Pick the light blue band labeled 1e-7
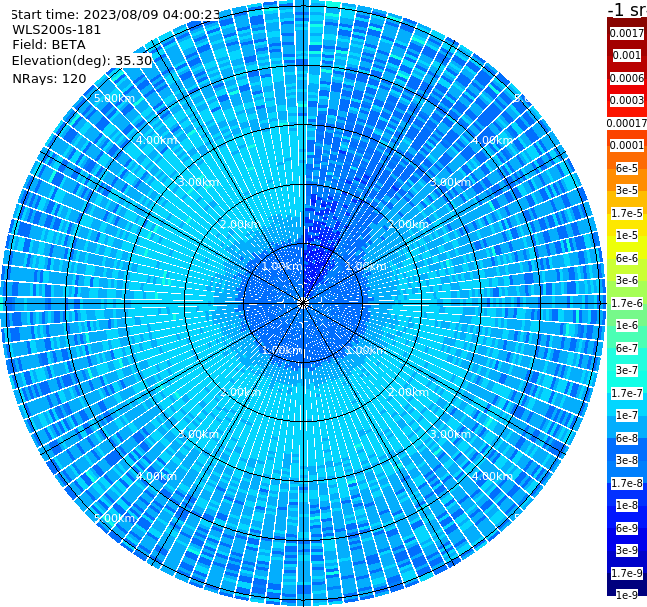 tap(627, 415)
